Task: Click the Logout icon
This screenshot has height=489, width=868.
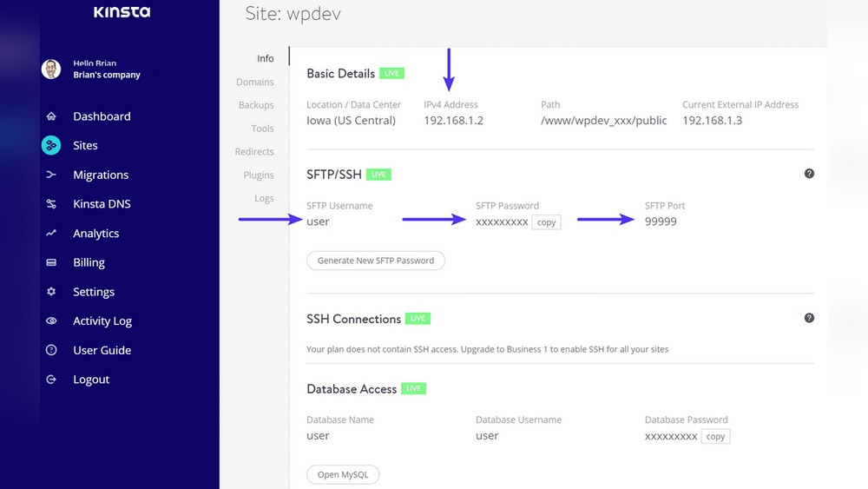Action: pyautogui.click(x=51, y=380)
